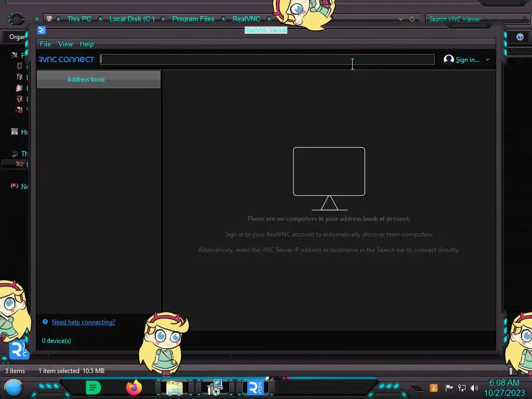Image resolution: width=532 pixels, height=399 pixels.
Task: Open the Organize menu in Explorer
Action: pyautogui.click(x=17, y=37)
